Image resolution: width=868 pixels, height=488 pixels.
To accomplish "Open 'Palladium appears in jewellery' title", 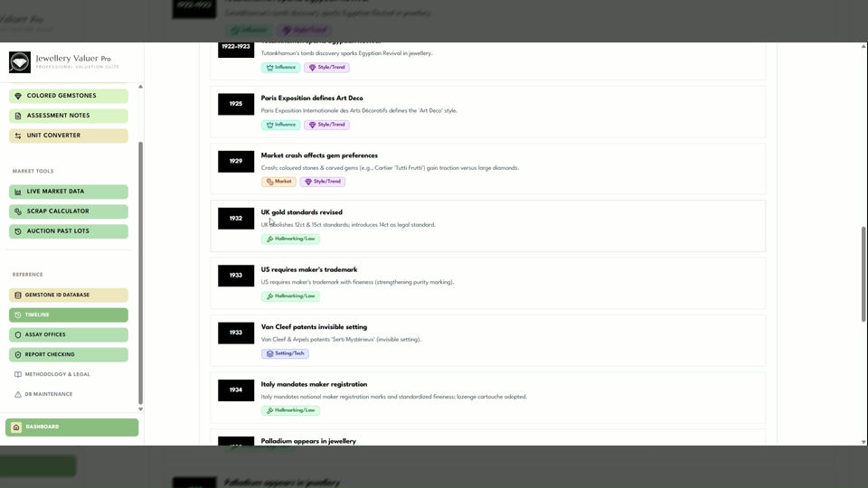I will coord(308,441).
